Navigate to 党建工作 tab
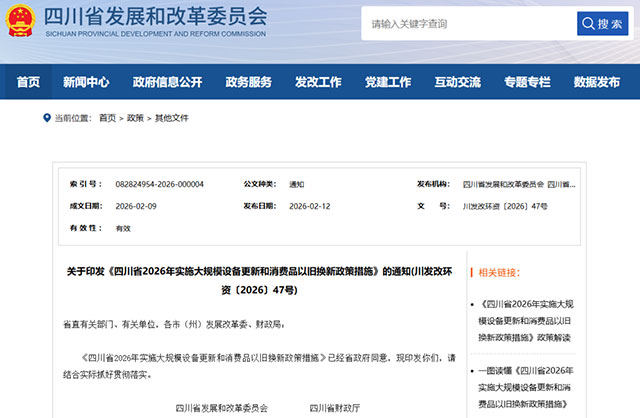640x418 pixels. (388, 82)
